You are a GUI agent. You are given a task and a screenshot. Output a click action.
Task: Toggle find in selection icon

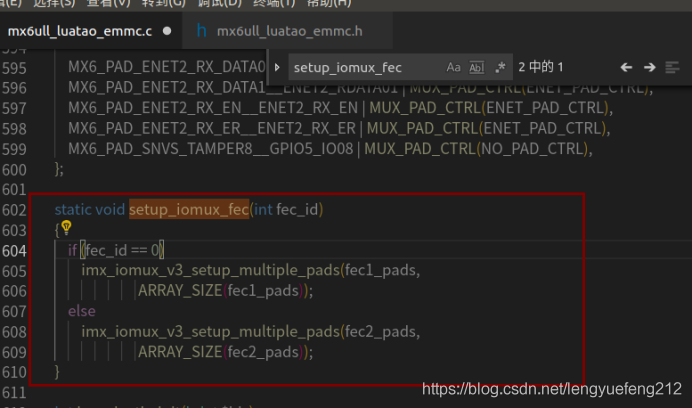(x=673, y=68)
